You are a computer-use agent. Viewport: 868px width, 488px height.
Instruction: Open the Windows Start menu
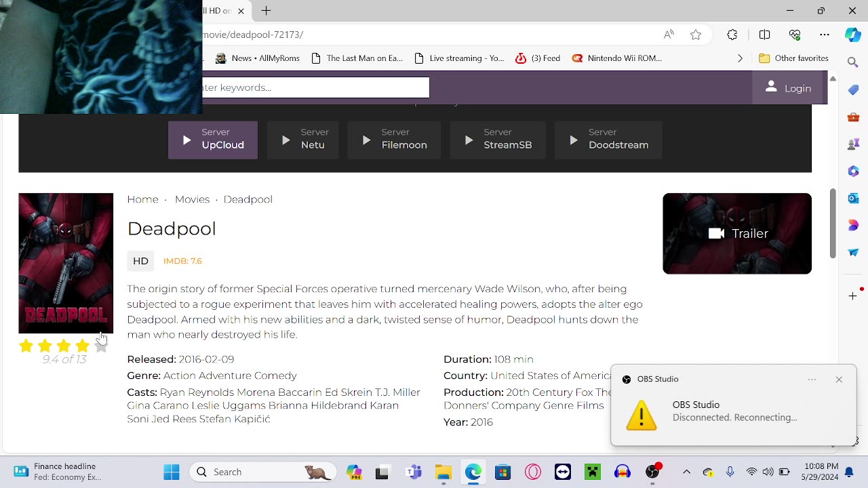[x=172, y=472]
